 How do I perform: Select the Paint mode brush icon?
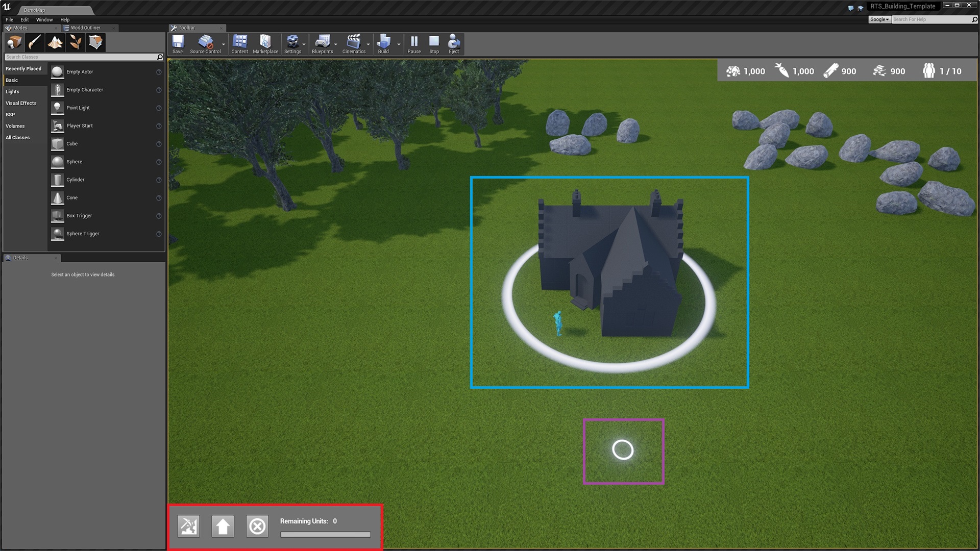tap(35, 42)
